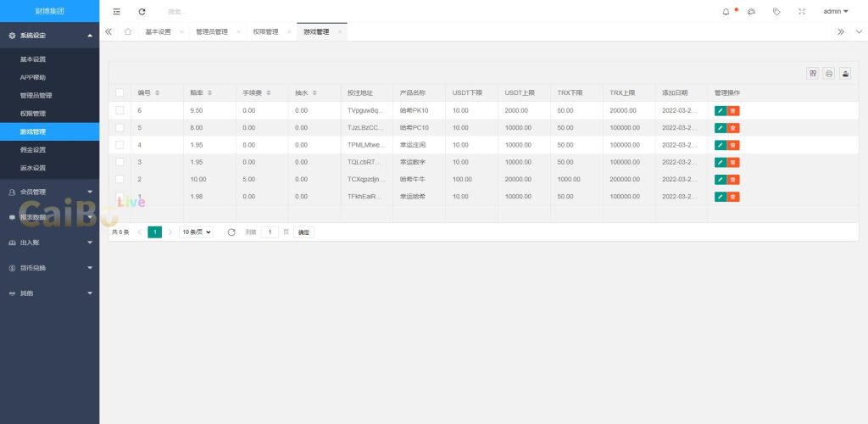
Task: Open the notification bell in the header
Action: coord(726,11)
